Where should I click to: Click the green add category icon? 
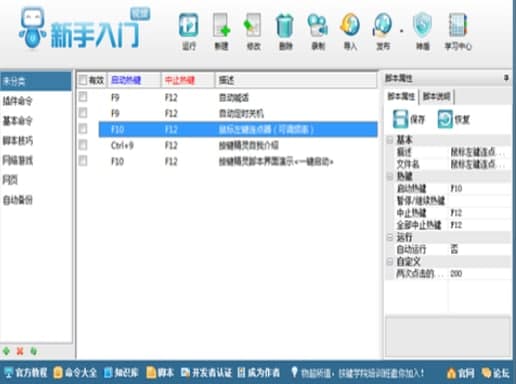click(6, 351)
